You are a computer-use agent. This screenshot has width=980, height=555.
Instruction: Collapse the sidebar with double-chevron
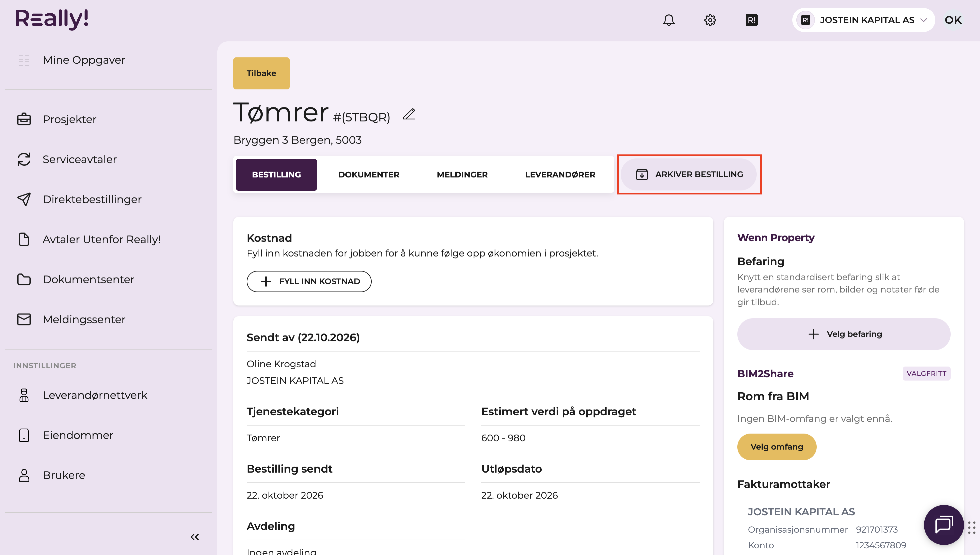[195, 537]
